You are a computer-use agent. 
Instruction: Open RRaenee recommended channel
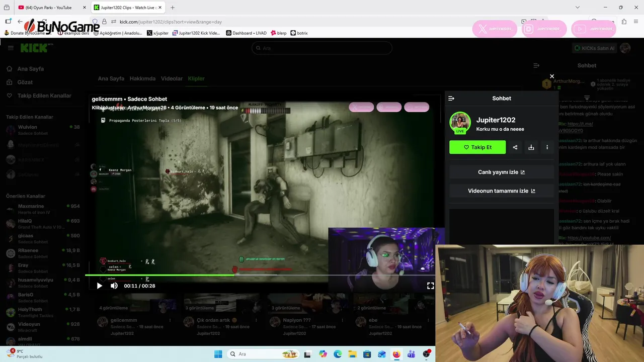coord(43,253)
